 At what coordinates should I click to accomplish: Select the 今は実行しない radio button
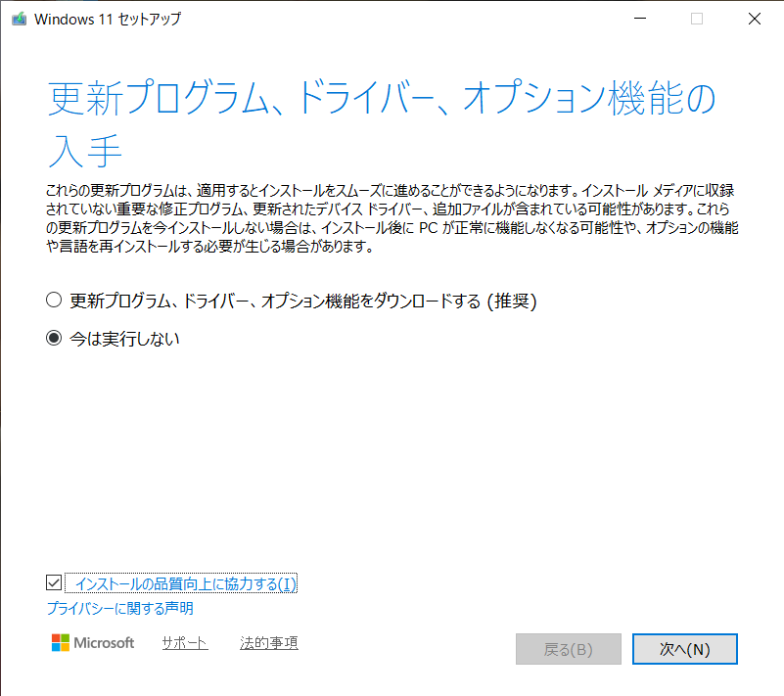54,339
